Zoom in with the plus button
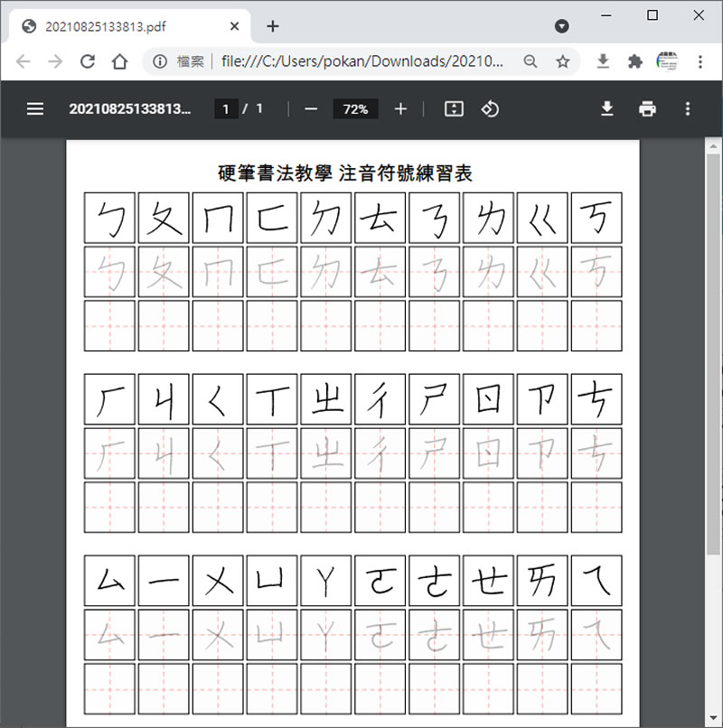This screenshot has width=723, height=728. click(400, 109)
